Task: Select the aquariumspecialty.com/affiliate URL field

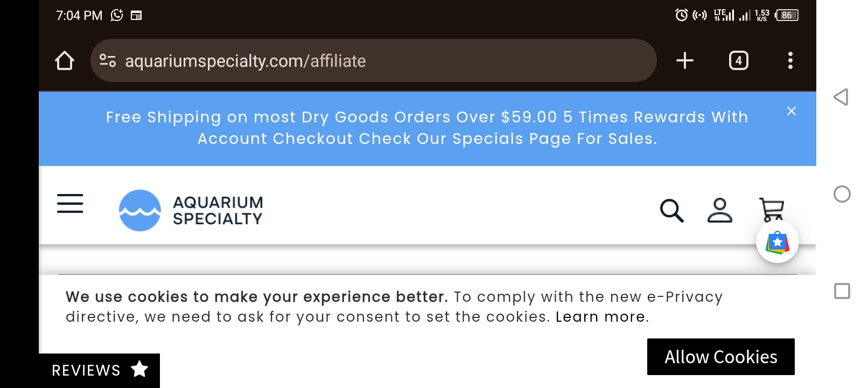Action: click(x=374, y=60)
